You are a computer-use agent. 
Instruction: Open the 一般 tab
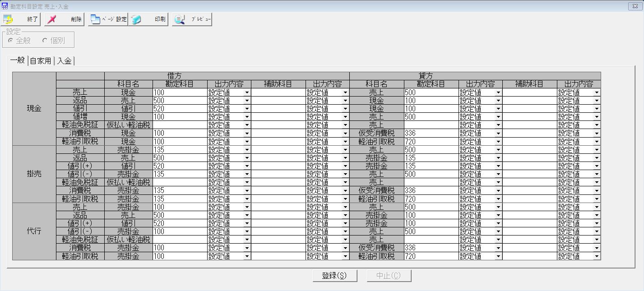tap(17, 60)
